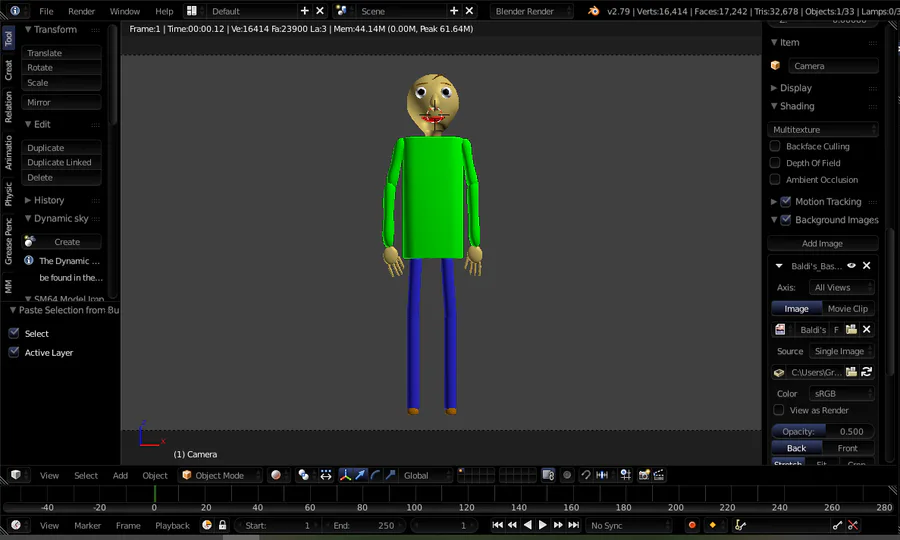Click Create in Dynamic sky panel
The width and height of the screenshot is (900, 540).
[61, 242]
